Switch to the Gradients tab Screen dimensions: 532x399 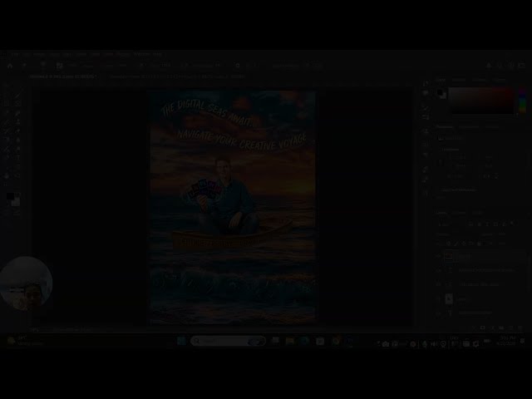pyautogui.click(x=479, y=80)
